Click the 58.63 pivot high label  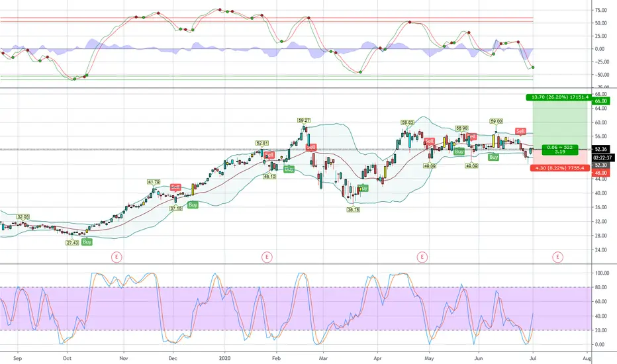point(407,122)
